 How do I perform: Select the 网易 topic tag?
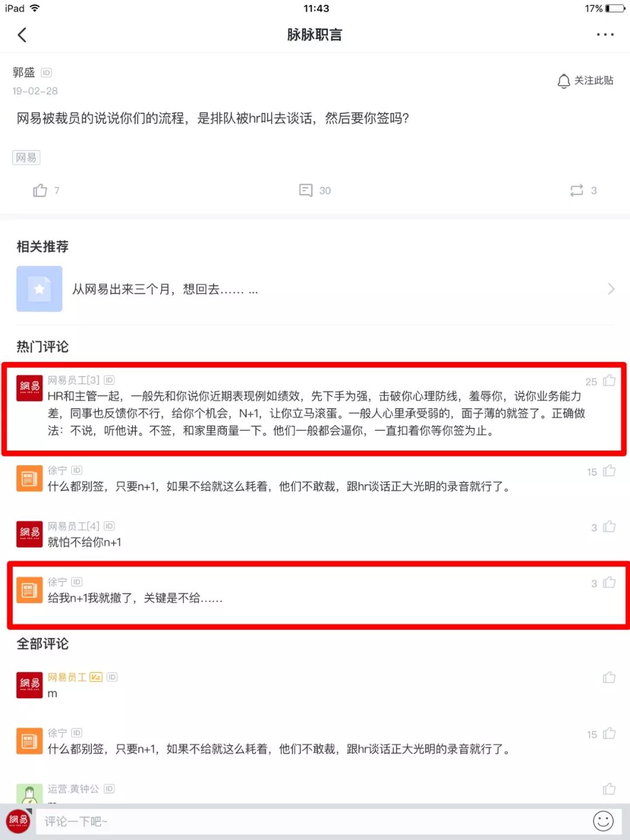[26, 158]
